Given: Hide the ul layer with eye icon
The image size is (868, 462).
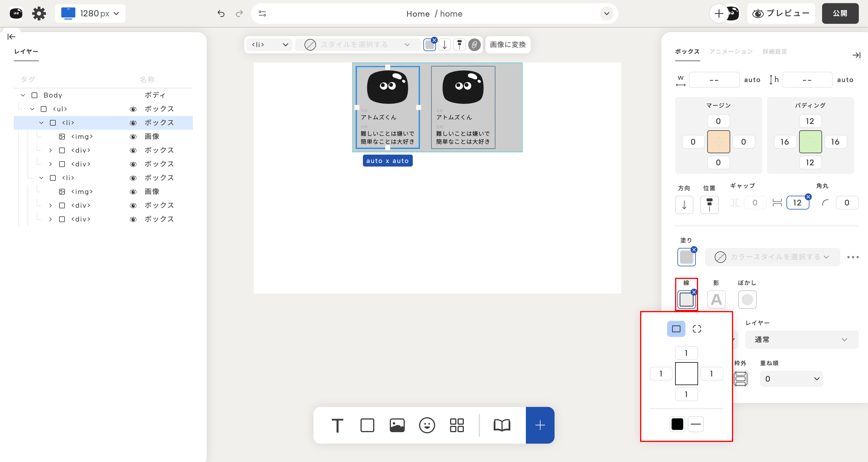Looking at the screenshot, I should pyautogui.click(x=133, y=109).
